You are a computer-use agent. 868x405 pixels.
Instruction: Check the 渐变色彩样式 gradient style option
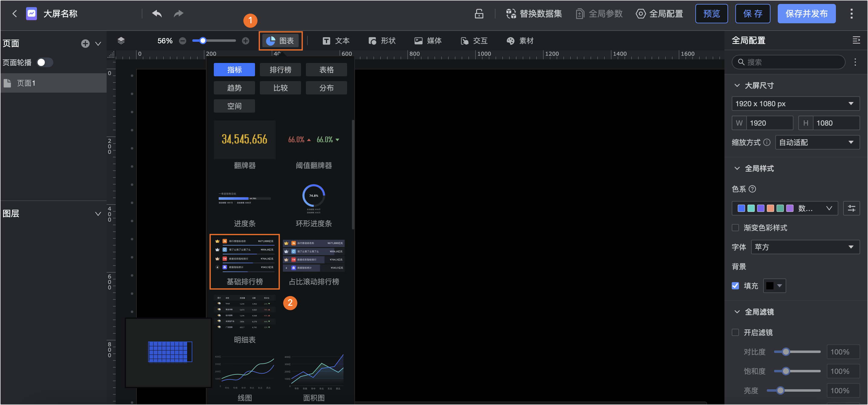pyautogui.click(x=736, y=228)
